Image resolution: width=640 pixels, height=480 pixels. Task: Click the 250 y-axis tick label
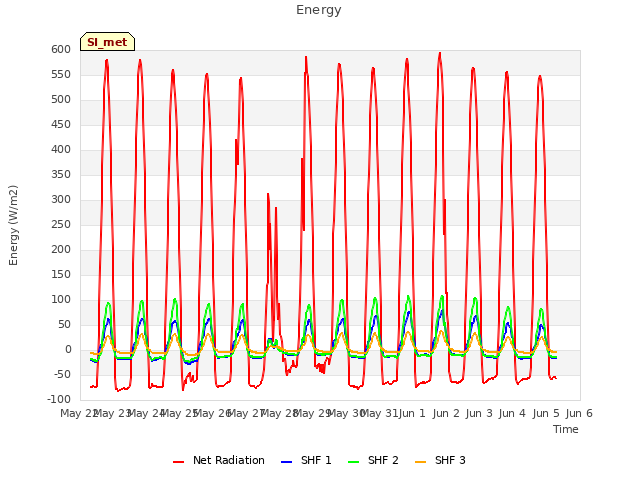[x=61, y=224]
